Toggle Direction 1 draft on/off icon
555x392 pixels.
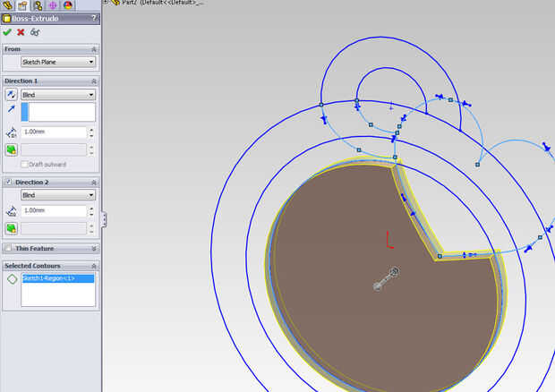pyautogui.click(x=12, y=149)
